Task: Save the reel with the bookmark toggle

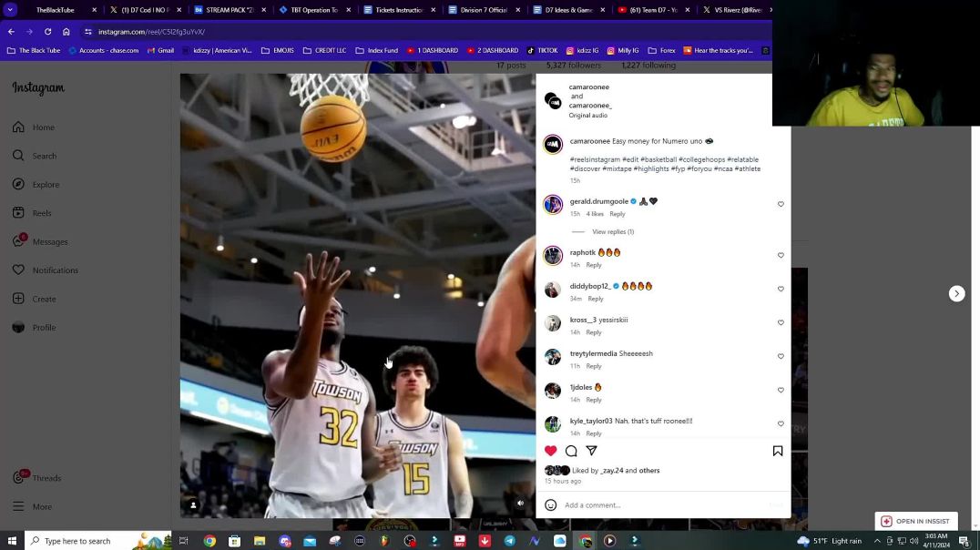Action: click(777, 450)
